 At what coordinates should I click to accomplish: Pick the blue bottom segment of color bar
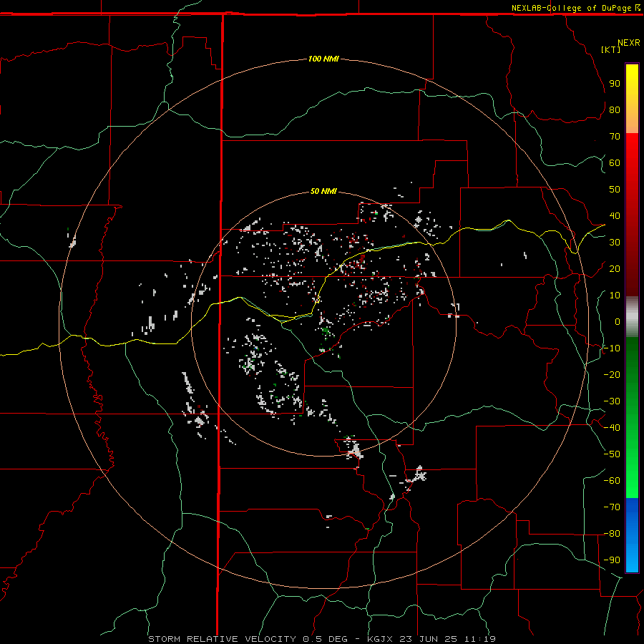point(632,535)
